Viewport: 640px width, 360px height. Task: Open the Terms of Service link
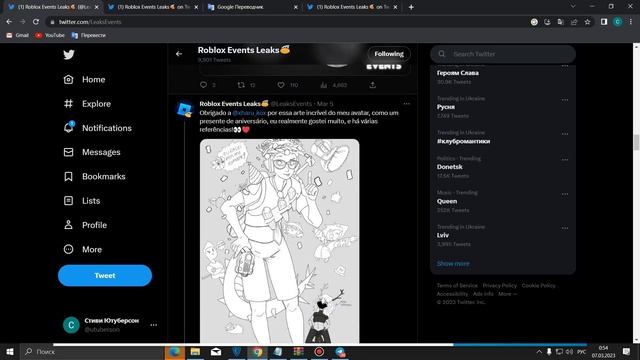(457, 285)
